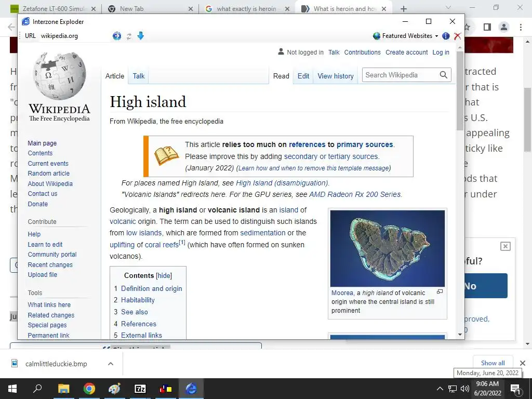Open the Main page sidebar link

pos(42,143)
